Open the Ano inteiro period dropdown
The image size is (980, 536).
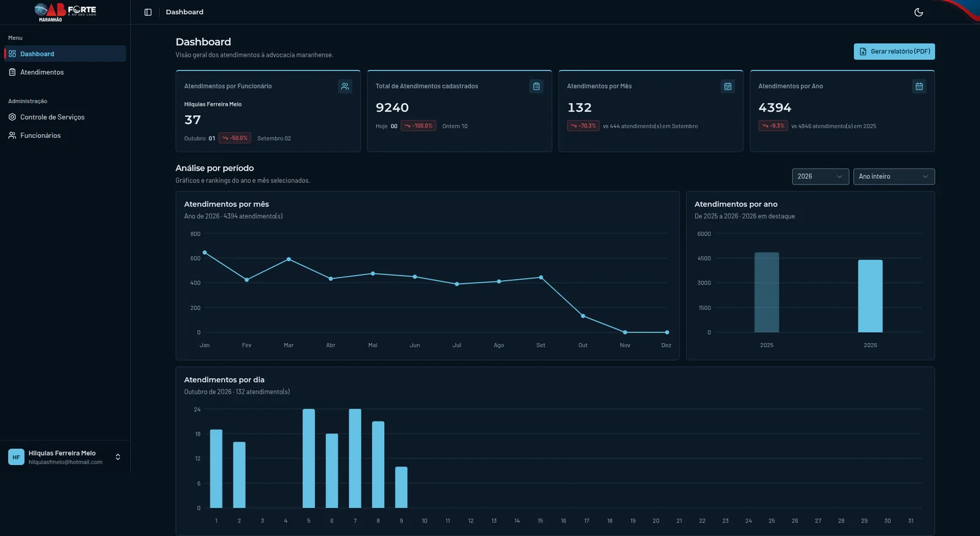click(894, 176)
